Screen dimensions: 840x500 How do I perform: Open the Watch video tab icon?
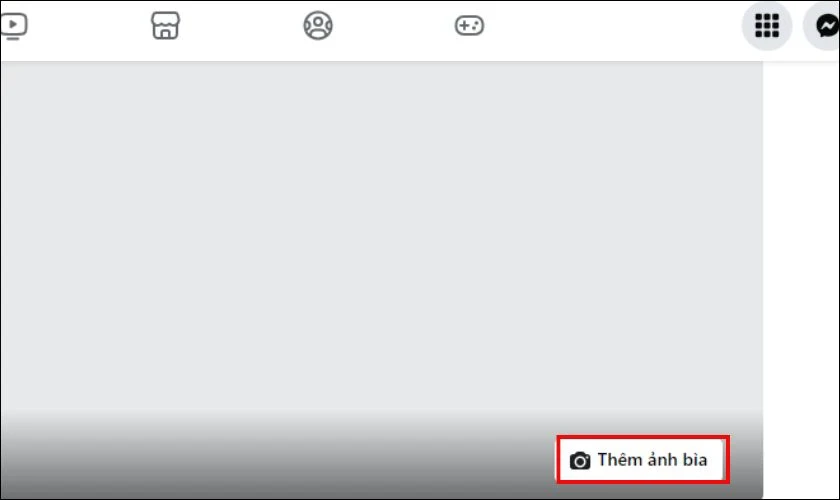pos(14,26)
